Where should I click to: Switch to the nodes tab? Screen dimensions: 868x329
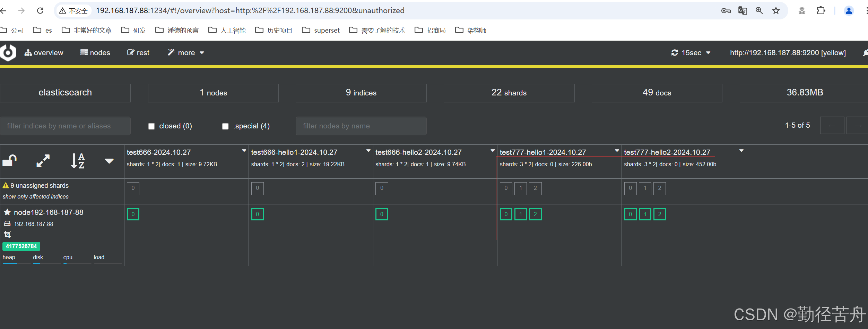pyautogui.click(x=95, y=53)
